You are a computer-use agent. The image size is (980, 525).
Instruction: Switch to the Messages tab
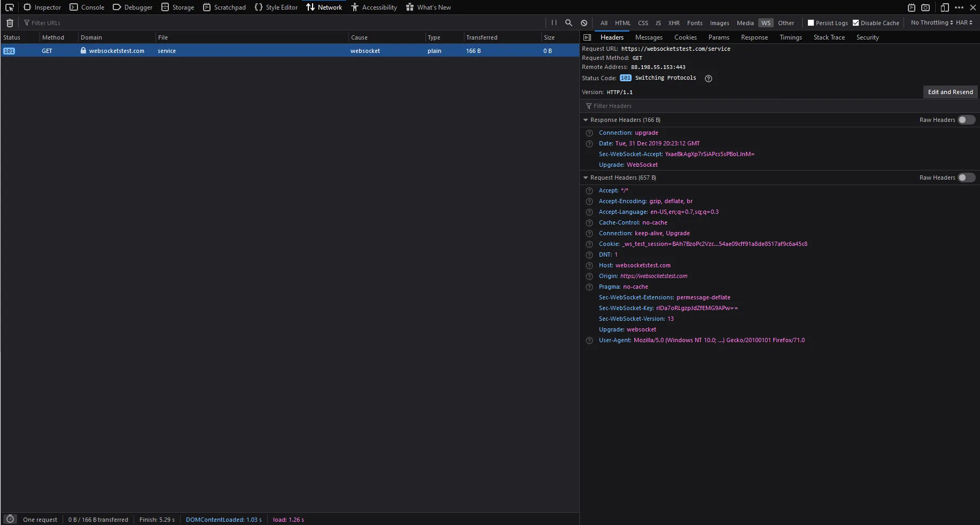click(649, 37)
